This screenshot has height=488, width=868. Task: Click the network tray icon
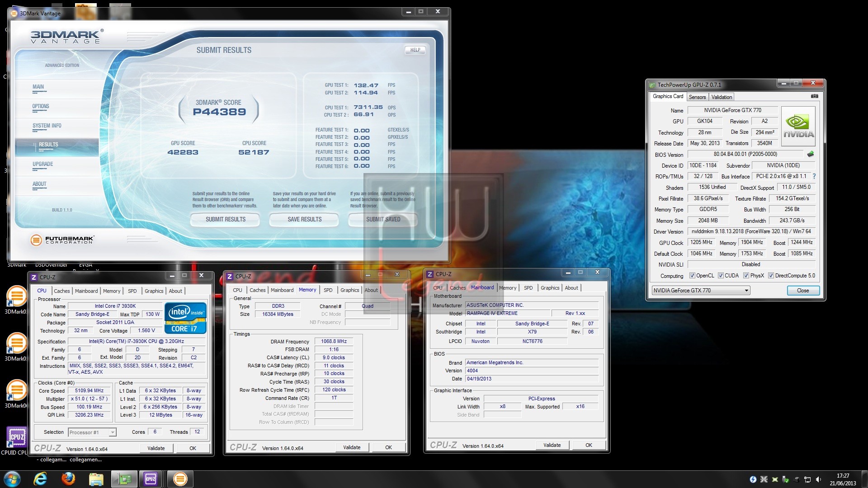click(x=807, y=479)
